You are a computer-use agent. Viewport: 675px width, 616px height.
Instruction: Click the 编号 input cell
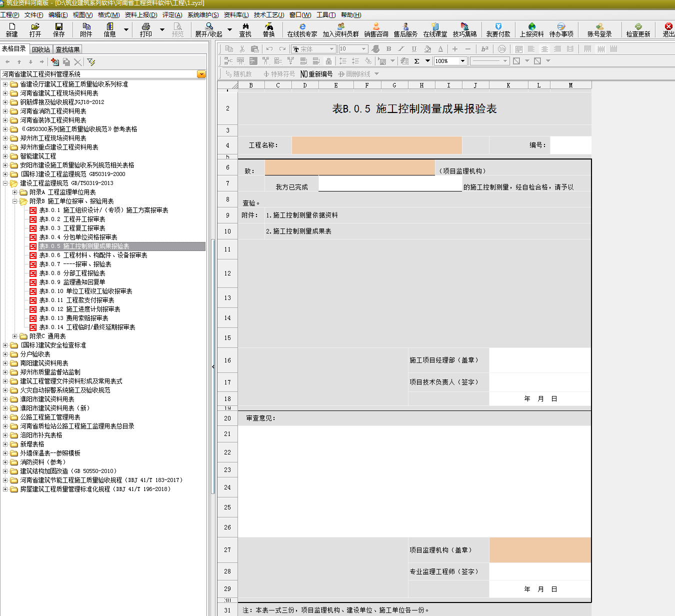click(x=570, y=145)
